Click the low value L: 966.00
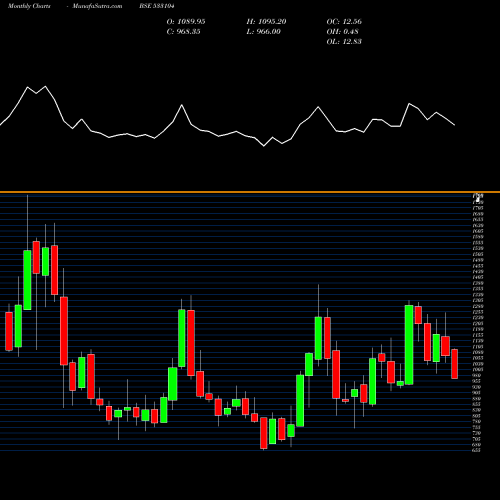Screen dimensions: 500x500 coord(263,32)
